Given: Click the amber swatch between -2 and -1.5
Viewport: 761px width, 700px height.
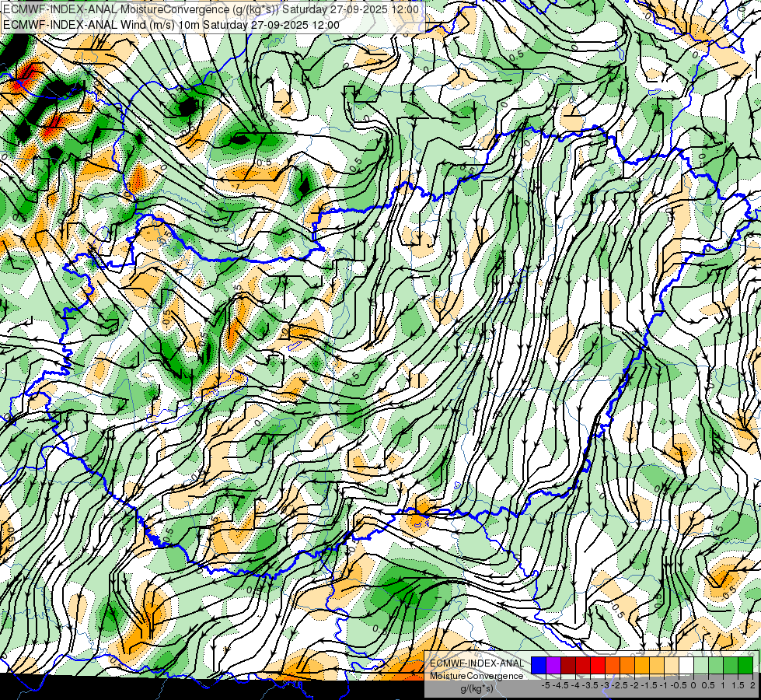Looking at the screenshot, I should tap(642, 666).
